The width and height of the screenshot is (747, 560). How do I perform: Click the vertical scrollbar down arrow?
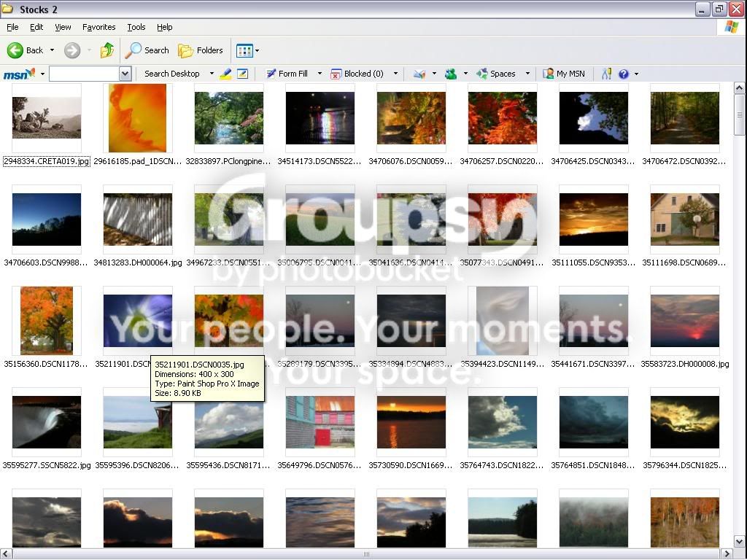(x=740, y=542)
